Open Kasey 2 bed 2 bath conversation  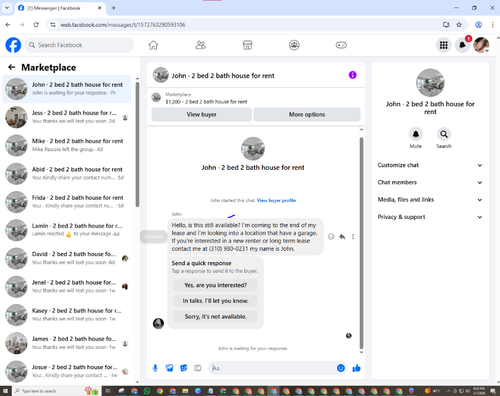pos(67,315)
